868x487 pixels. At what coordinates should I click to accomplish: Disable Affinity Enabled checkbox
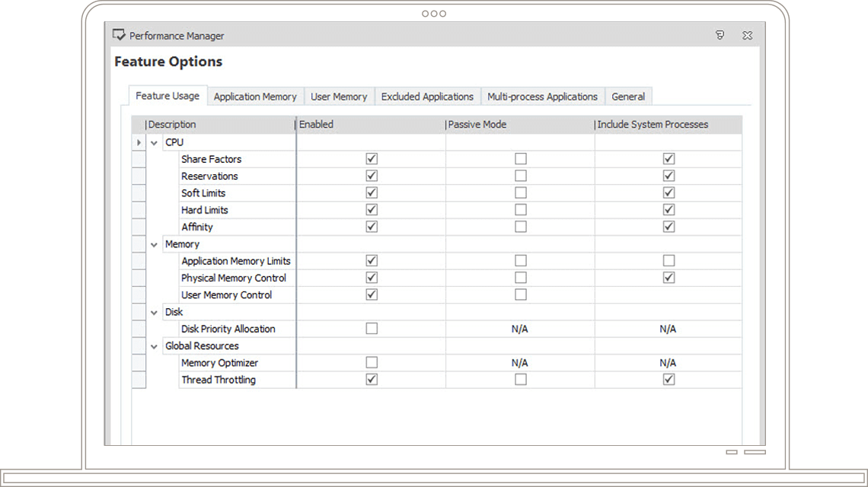pyautogui.click(x=372, y=226)
